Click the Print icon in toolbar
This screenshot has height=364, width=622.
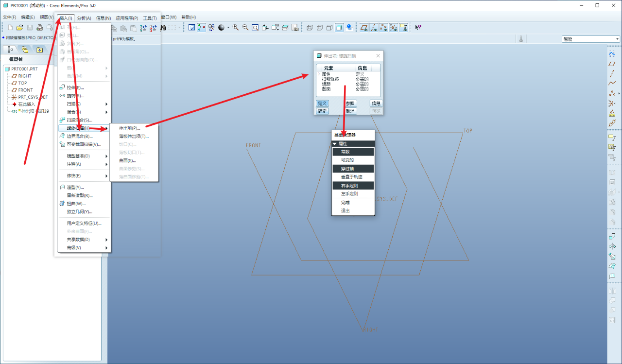(x=39, y=28)
